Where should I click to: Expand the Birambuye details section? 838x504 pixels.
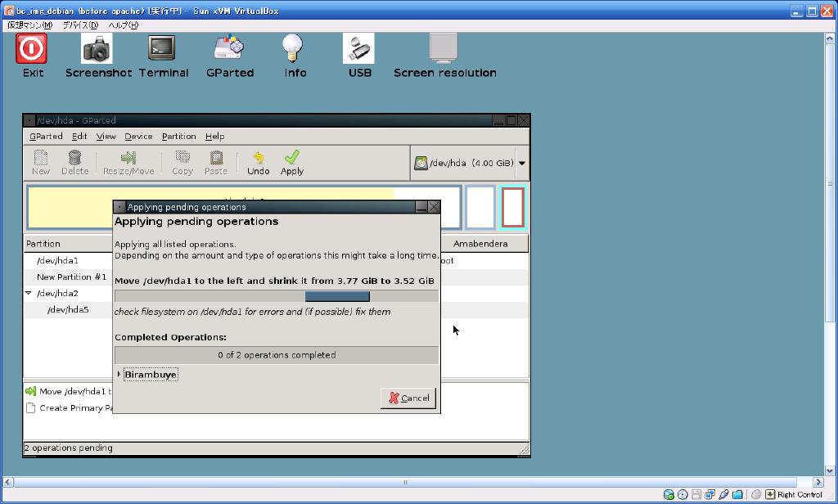(151, 375)
